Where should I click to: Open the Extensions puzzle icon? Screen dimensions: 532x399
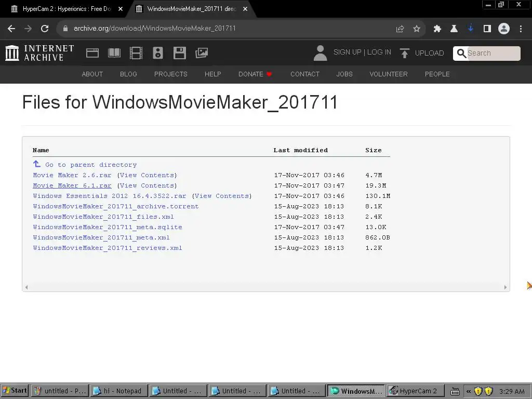tap(437, 29)
